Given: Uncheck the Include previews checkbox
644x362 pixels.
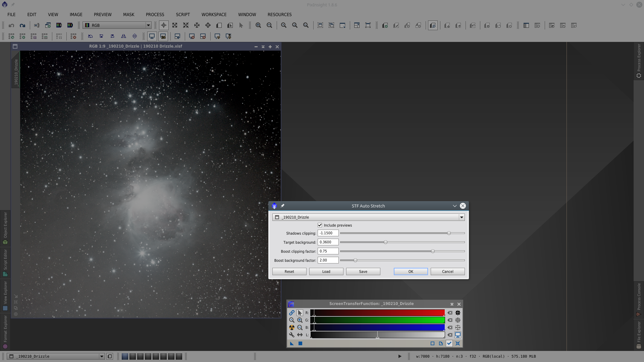Looking at the screenshot, I should [320, 225].
